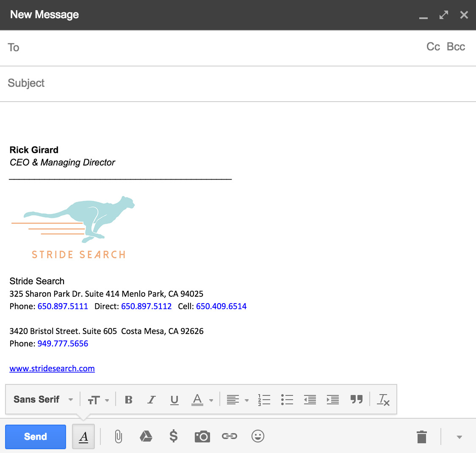Image resolution: width=476 pixels, height=453 pixels.
Task: Click CEO & Managing Director text
Action: click(x=62, y=163)
